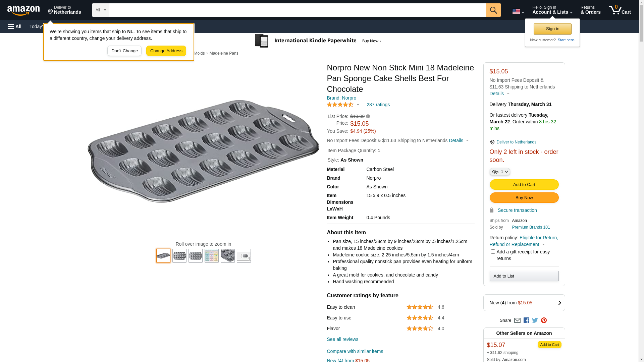The height and width of the screenshot is (362, 644).
Task: Select the second product thumbnail image
Action: (179, 256)
